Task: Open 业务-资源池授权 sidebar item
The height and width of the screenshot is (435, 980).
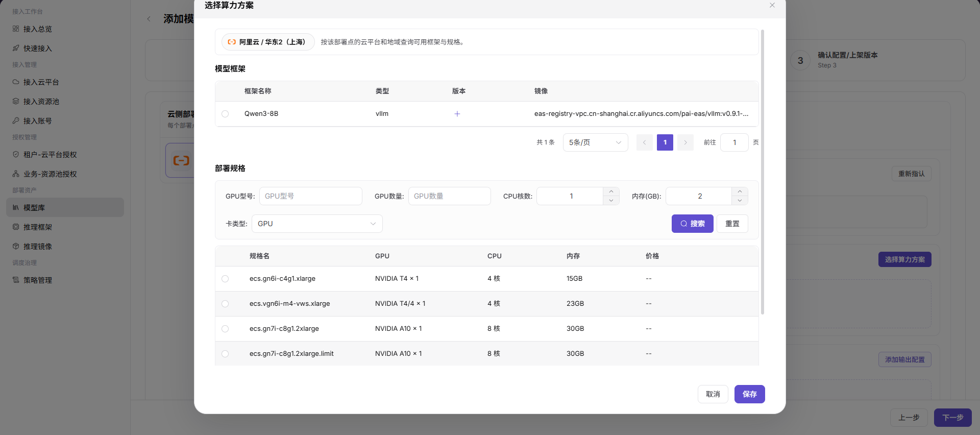Action: (x=65, y=174)
